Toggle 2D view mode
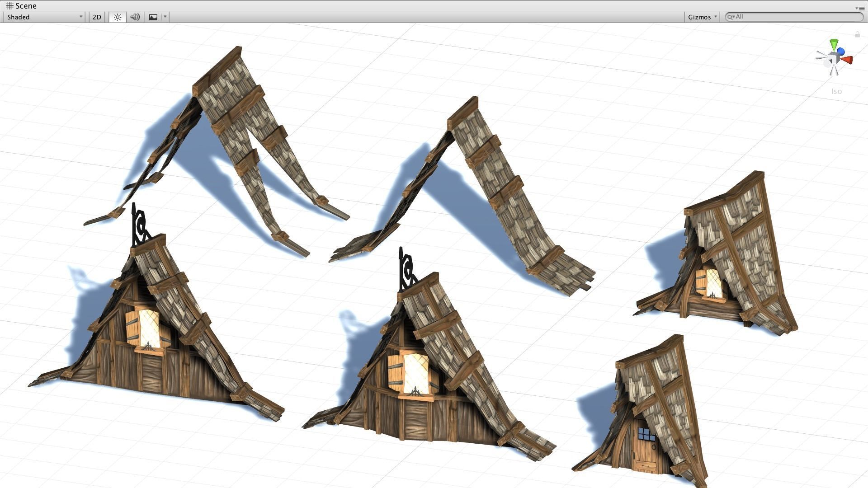 point(97,17)
